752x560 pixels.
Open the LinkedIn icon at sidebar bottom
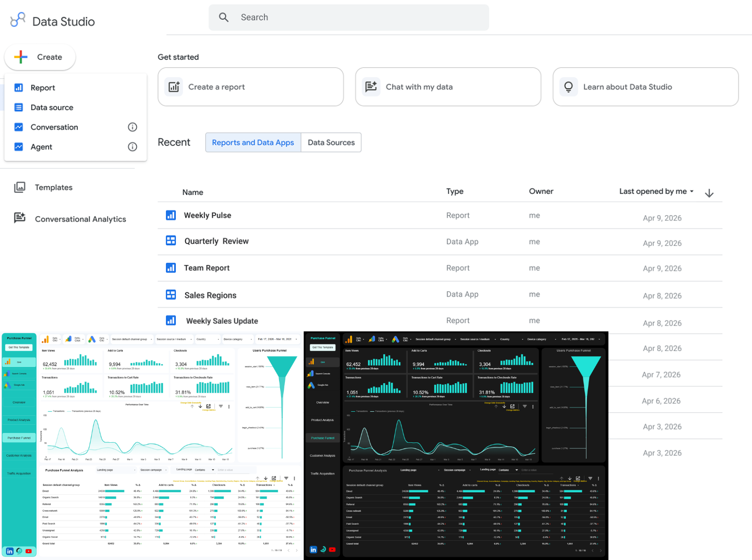click(x=9, y=551)
